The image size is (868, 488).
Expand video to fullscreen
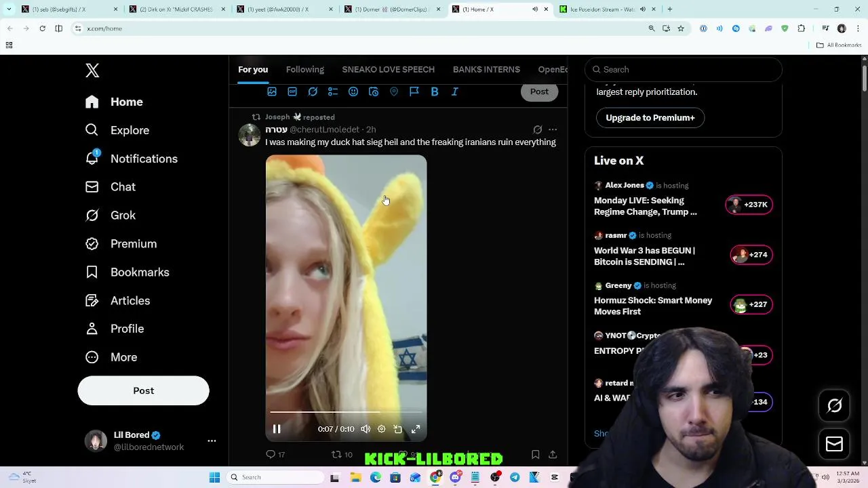[x=416, y=429]
